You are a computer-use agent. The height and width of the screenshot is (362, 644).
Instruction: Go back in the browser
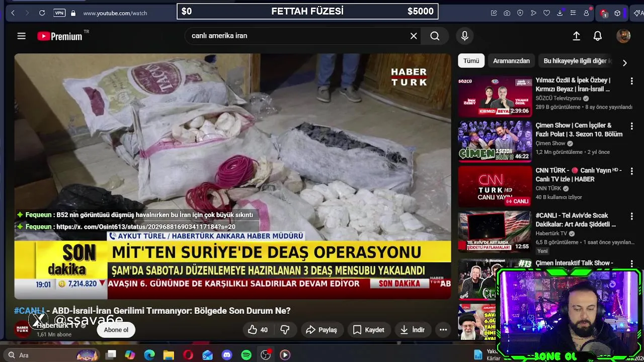point(13,13)
